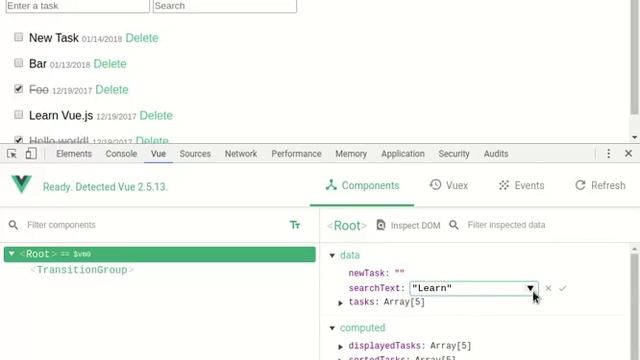
Task: Select the Components view
Action: pos(362,186)
